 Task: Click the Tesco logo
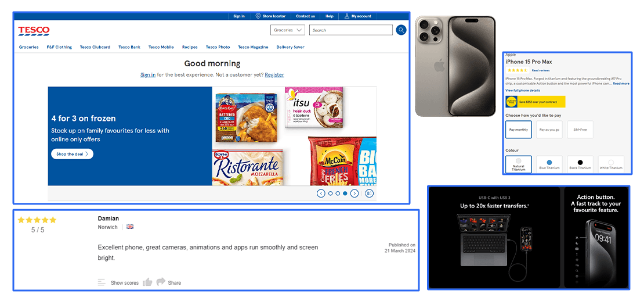[x=34, y=31]
